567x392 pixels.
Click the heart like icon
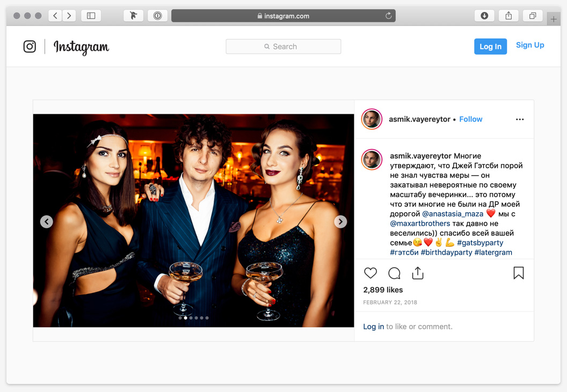tap(370, 273)
